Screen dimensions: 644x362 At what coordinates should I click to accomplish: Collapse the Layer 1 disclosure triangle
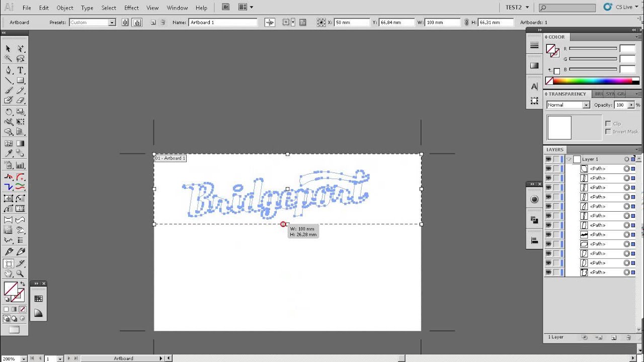(569, 159)
